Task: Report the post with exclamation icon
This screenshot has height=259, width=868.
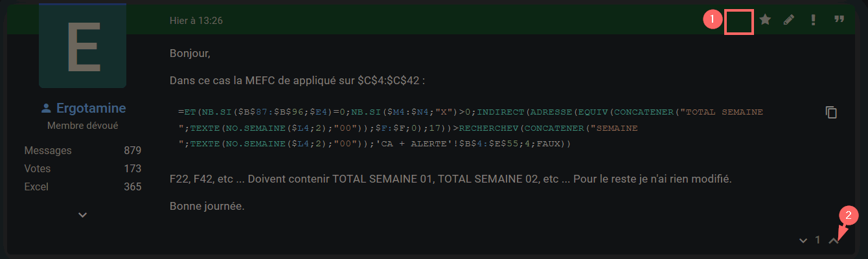Action: [x=813, y=20]
